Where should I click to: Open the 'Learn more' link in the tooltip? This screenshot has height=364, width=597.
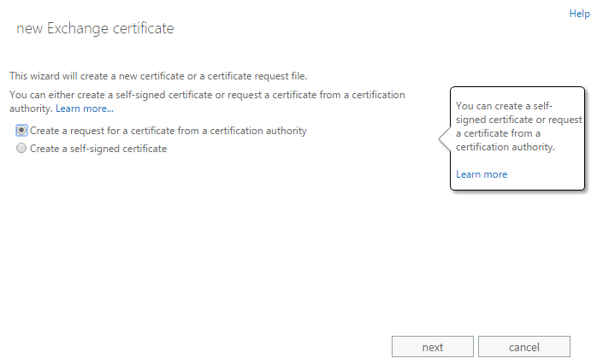[x=482, y=174]
